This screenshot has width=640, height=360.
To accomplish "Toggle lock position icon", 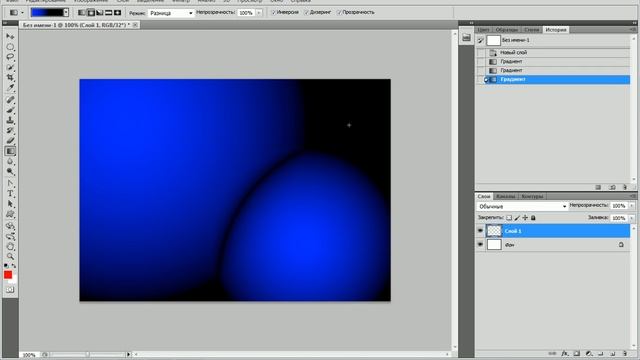I will 525,218.
